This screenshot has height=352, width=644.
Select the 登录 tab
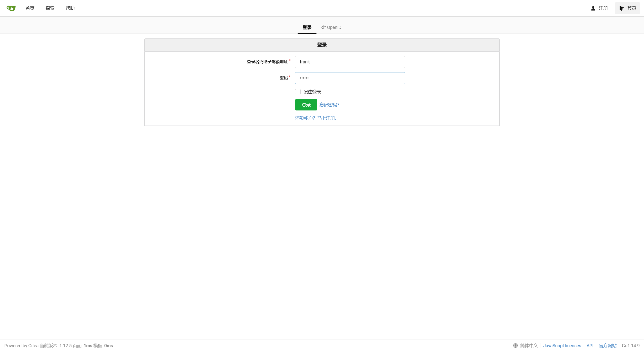(307, 27)
